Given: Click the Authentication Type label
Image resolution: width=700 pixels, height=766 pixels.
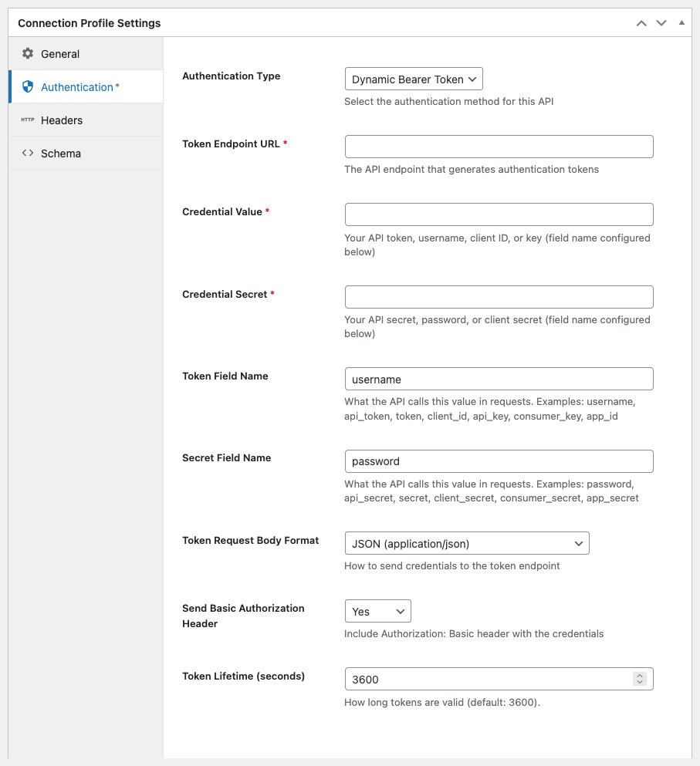Looking at the screenshot, I should point(232,76).
